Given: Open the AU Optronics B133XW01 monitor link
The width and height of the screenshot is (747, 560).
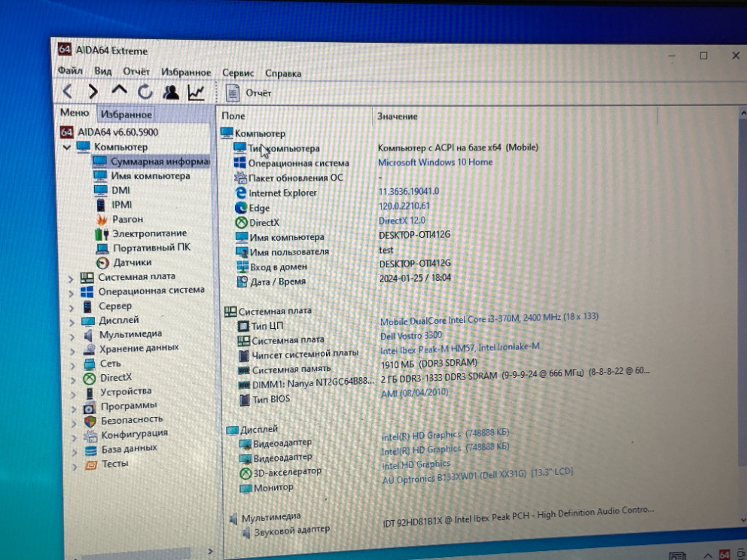Looking at the screenshot, I should pos(477,476).
